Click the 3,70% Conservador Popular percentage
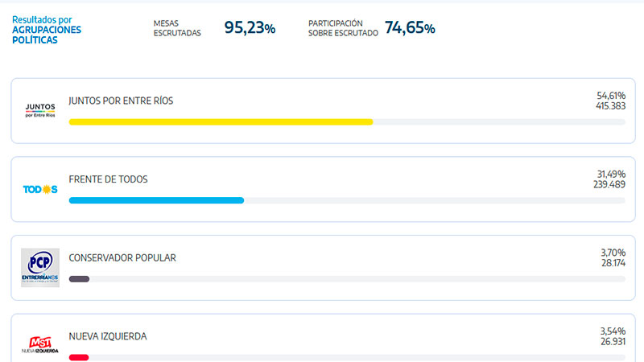 tap(613, 253)
